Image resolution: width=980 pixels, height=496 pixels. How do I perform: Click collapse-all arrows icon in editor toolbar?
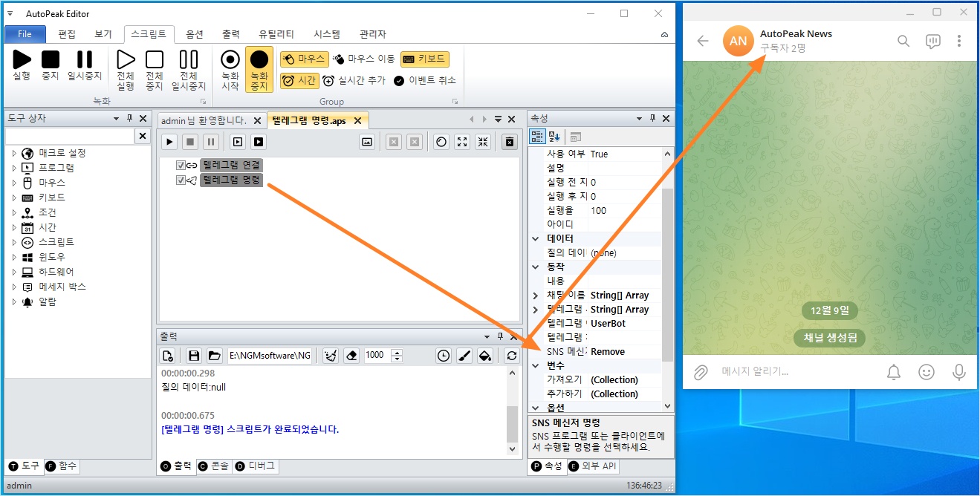tap(483, 142)
